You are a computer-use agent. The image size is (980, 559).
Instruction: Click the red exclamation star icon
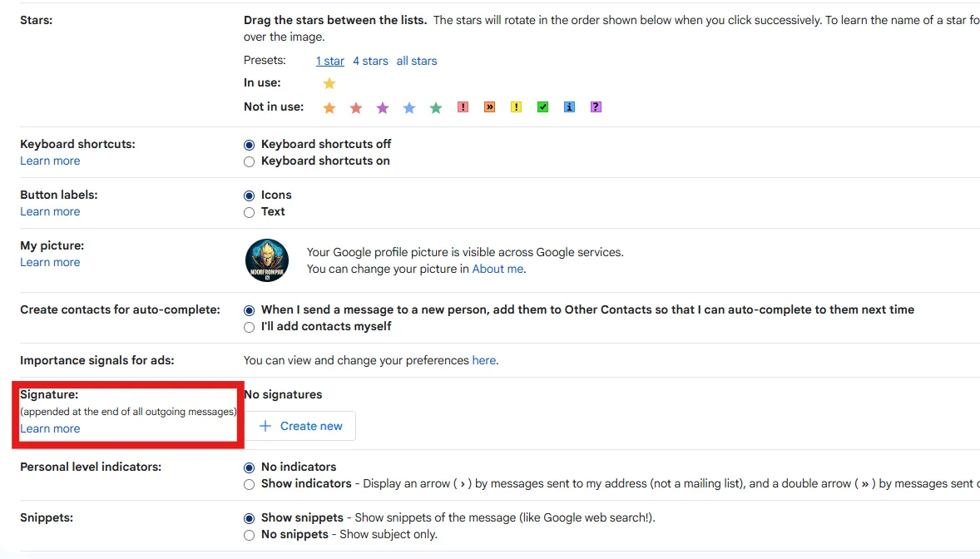463,106
